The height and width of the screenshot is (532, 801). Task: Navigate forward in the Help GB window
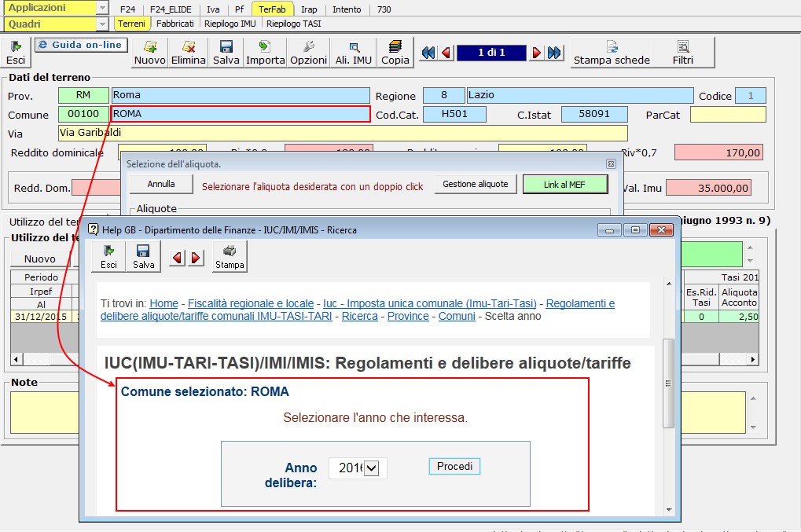pos(196,258)
